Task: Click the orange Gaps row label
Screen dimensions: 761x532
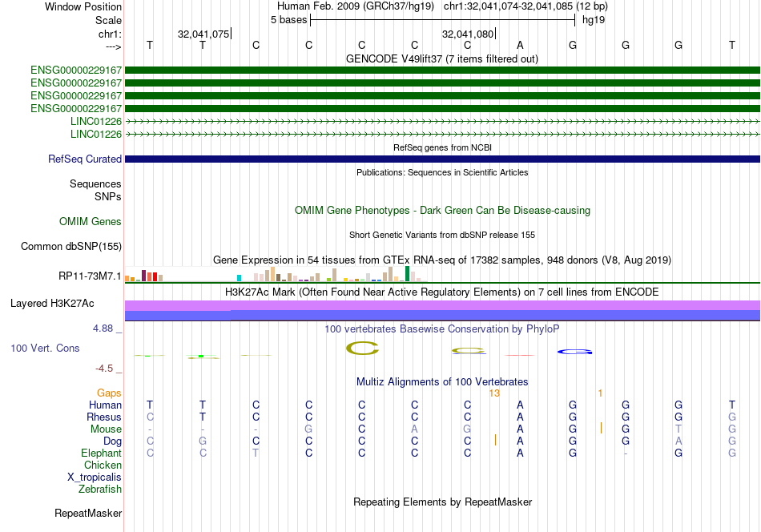Action: click(109, 393)
